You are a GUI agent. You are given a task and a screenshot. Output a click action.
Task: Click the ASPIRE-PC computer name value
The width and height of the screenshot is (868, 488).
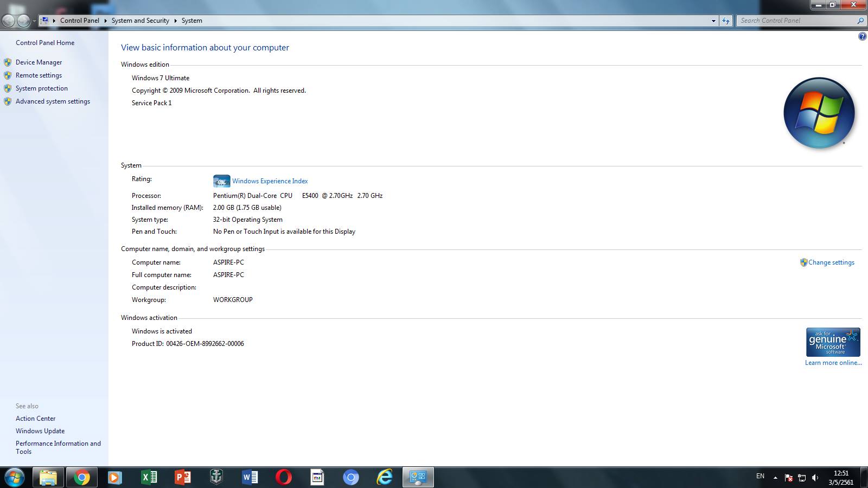click(x=228, y=262)
